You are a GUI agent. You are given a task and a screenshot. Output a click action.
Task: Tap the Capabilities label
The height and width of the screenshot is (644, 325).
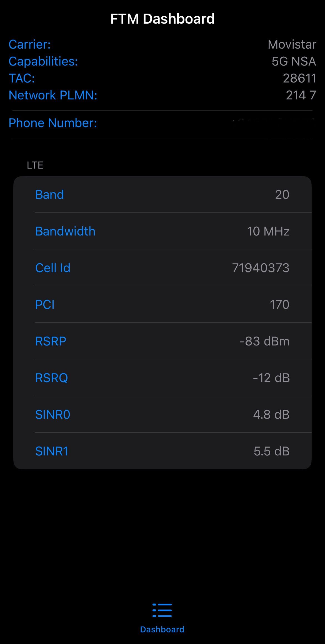pos(43,61)
